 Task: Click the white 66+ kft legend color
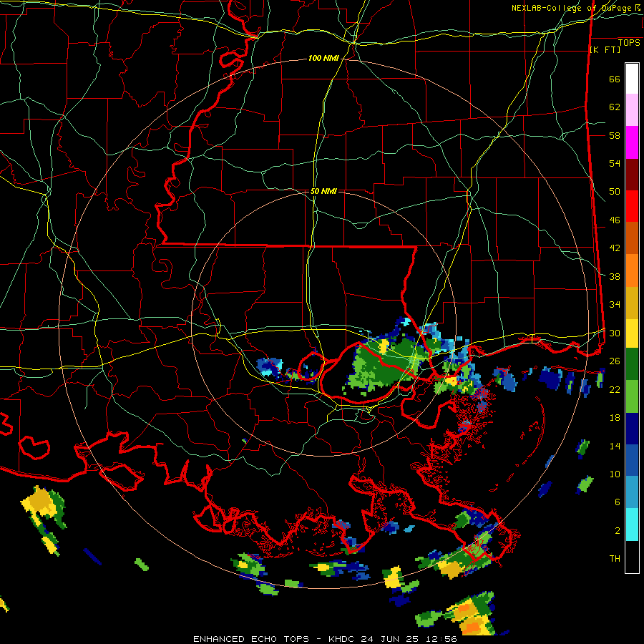(x=632, y=79)
